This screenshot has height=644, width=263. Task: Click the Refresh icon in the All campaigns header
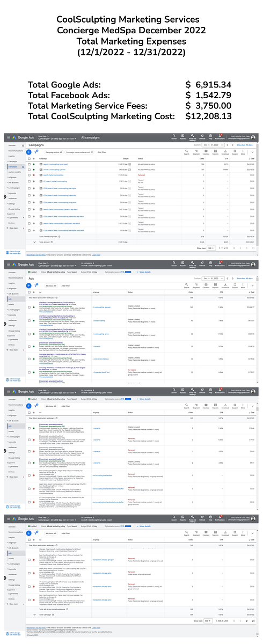coord(202,137)
